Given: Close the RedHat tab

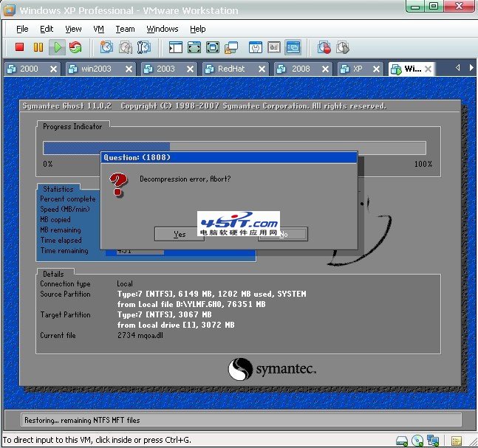Looking at the screenshot, I should (262, 69).
